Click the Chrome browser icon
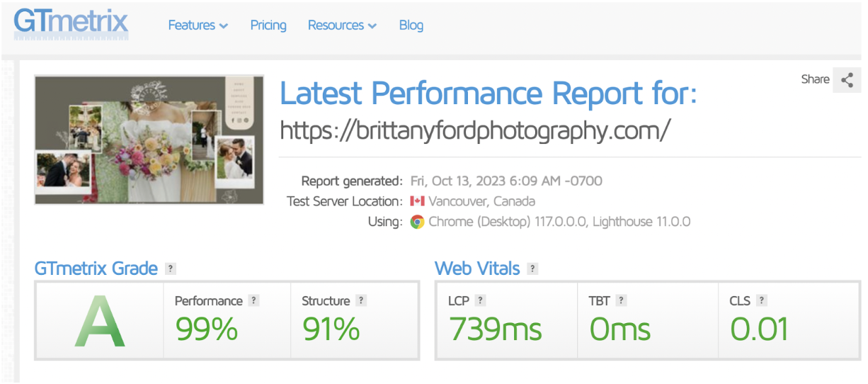This screenshot has width=868, height=384. pos(417,222)
